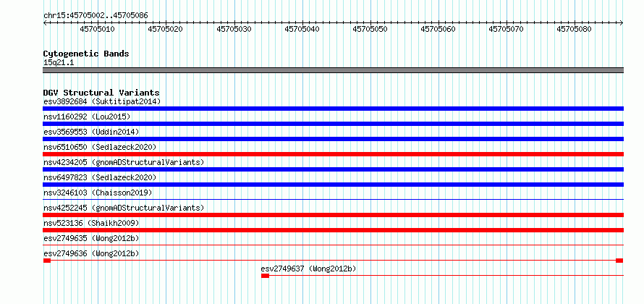The image size is (644, 304).
Task: Open variant esv3892684 (Suktitipat2014) label
Action: point(102,101)
